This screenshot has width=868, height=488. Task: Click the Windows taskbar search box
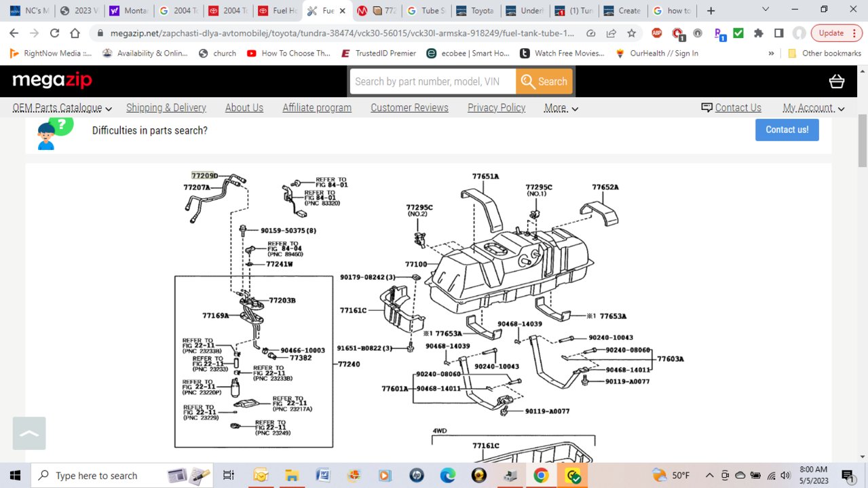coord(122,475)
